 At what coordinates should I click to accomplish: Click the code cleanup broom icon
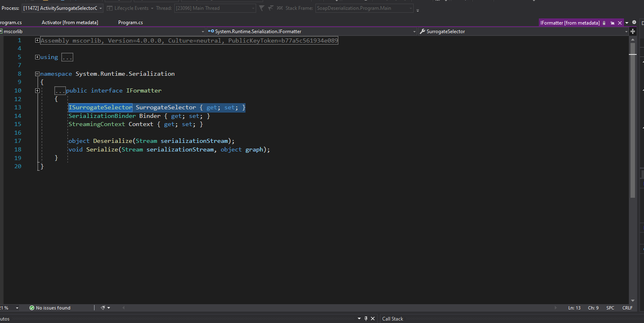click(103, 308)
